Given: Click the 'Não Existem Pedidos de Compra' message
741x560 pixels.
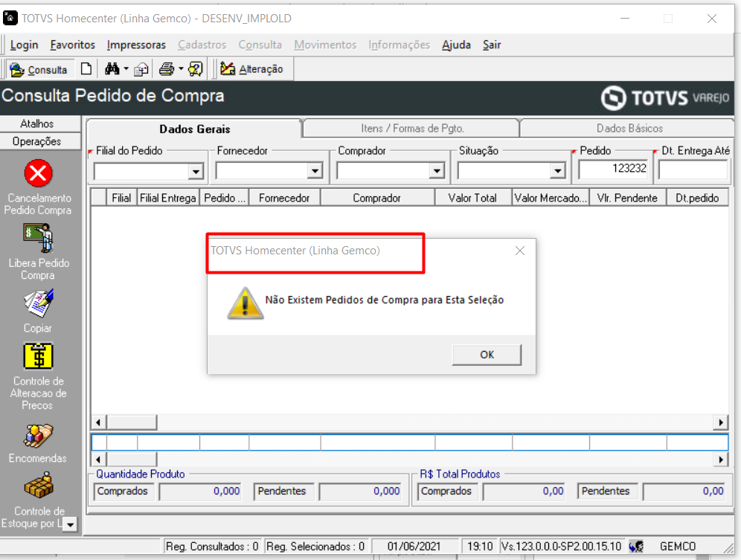Looking at the screenshot, I should [x=384, y=300].
